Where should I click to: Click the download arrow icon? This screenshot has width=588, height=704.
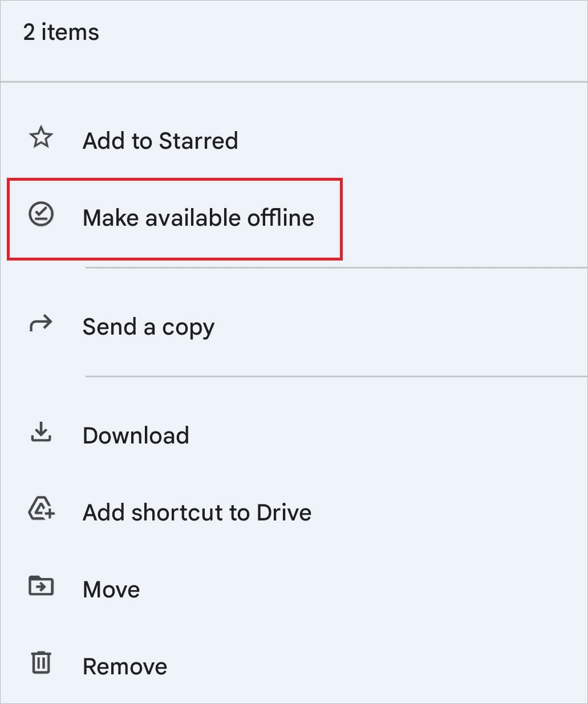pyautogui.click(x=40, y=433)
